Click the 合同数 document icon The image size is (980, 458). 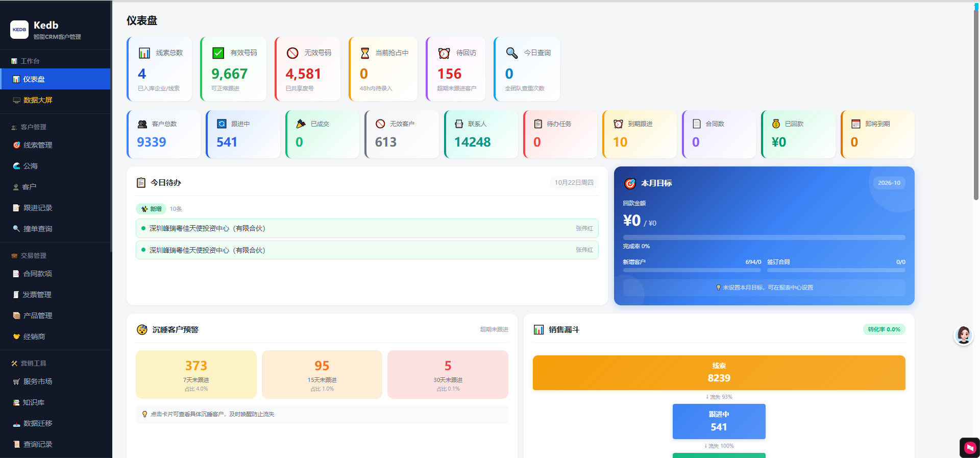tap(697, 124)
